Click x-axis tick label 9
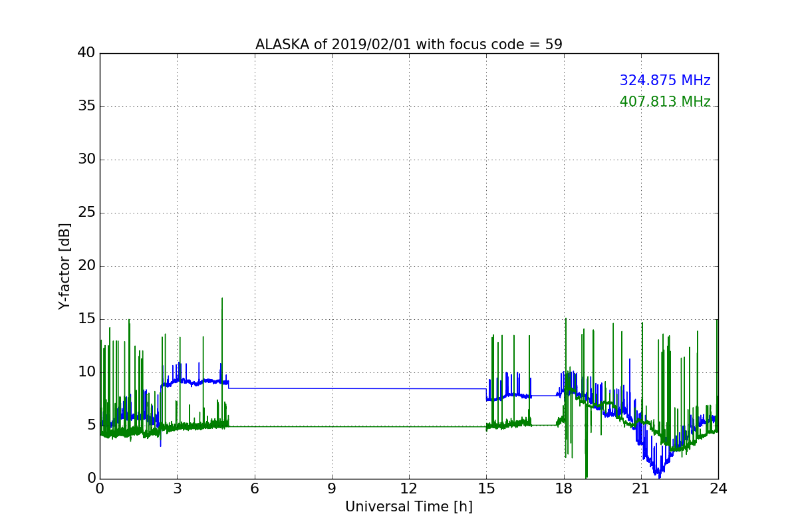Image resolution: width=798 pixels, height=532 pixels. click(332, 488)
